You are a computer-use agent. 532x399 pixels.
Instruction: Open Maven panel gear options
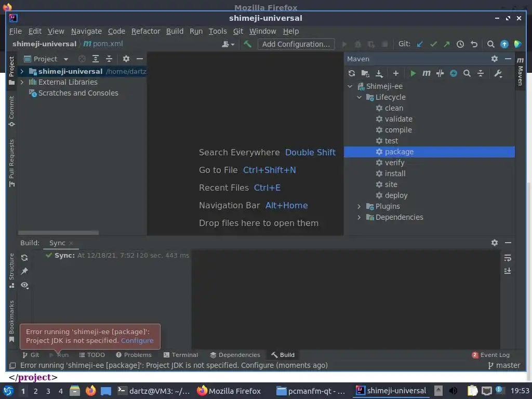point(495,59)
